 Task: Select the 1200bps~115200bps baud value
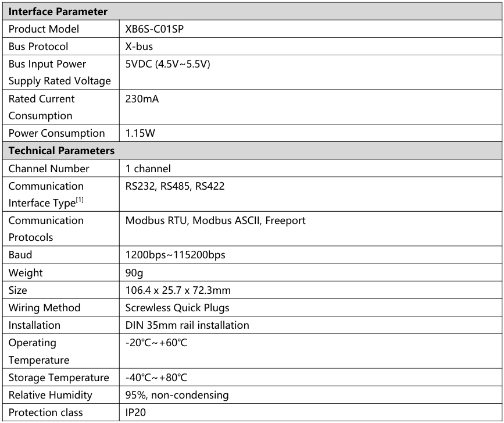tap(175, 255)
